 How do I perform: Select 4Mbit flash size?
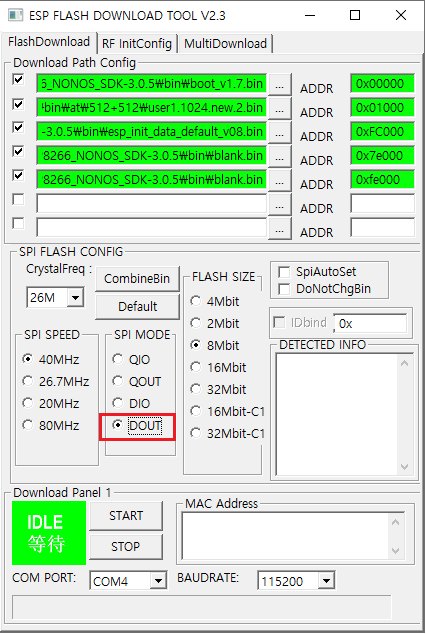tap(215, 301)
